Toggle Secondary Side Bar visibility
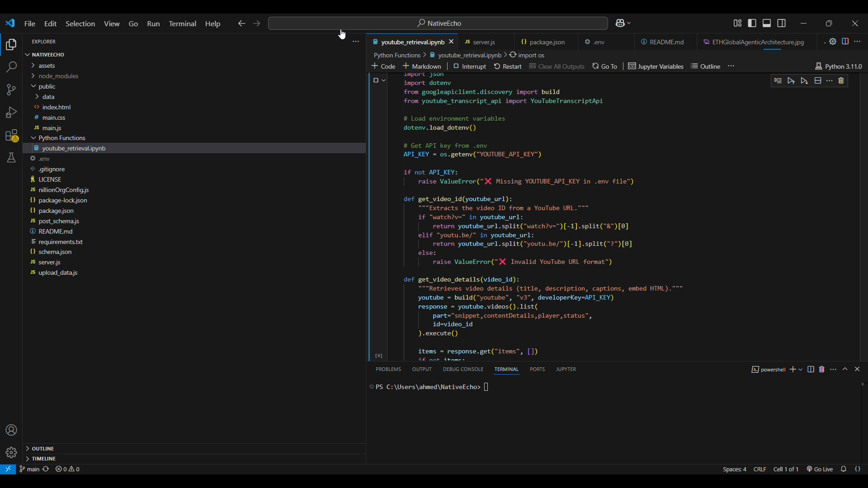Image resolution: width=868 pixels, height=488 pixels. 782,23
